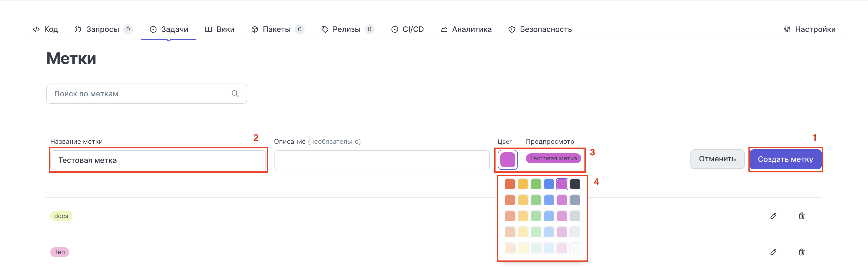Open the Безопасность tab

(x=540, y=29)
